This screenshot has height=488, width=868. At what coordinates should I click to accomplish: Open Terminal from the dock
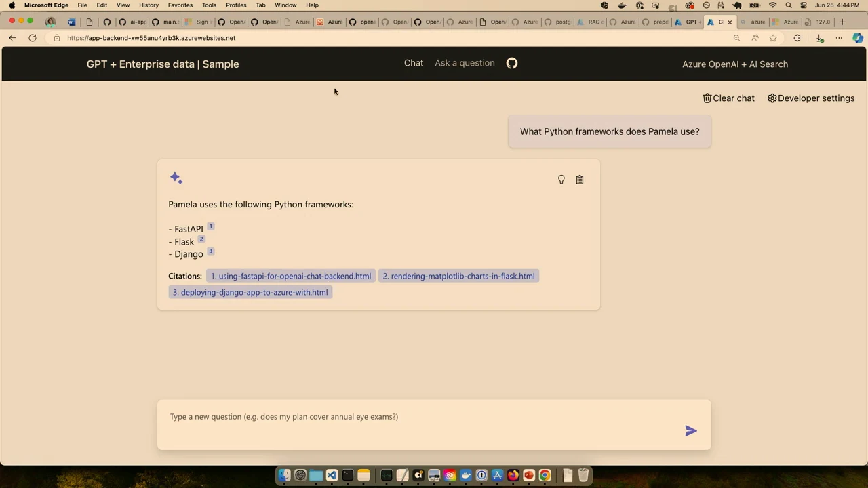(x=348, y=475)
